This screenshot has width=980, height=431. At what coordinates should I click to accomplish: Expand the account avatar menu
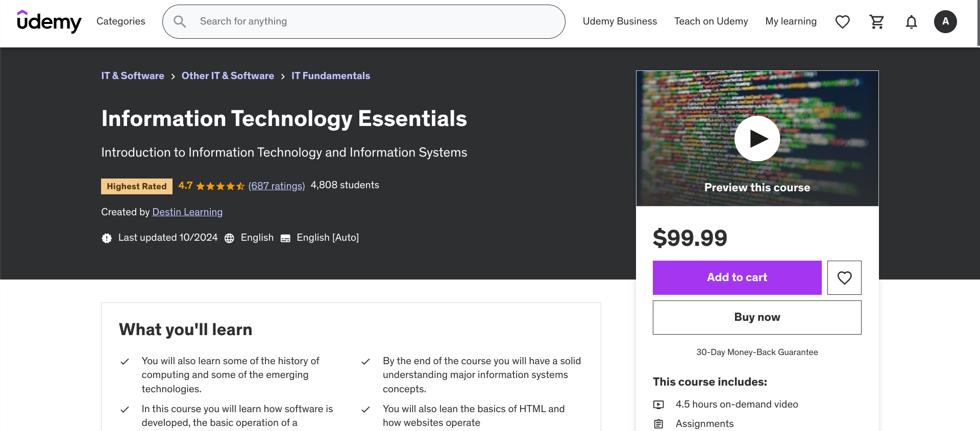[946, 21]
